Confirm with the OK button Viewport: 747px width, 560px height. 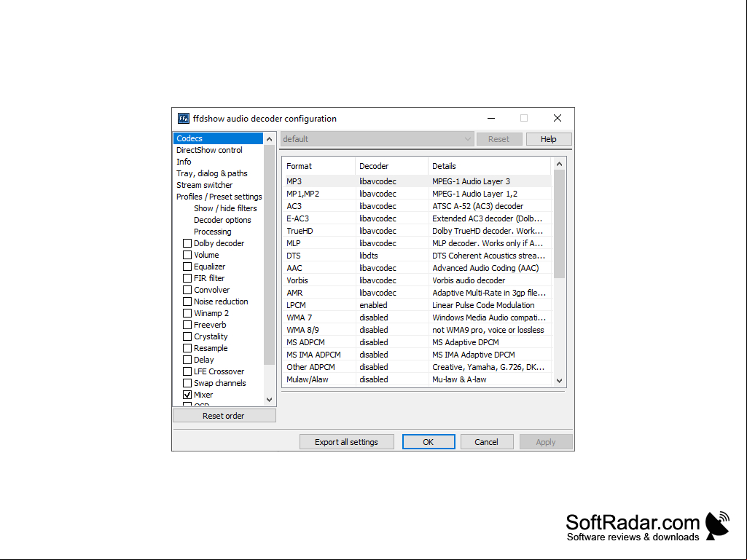[429, 442]
